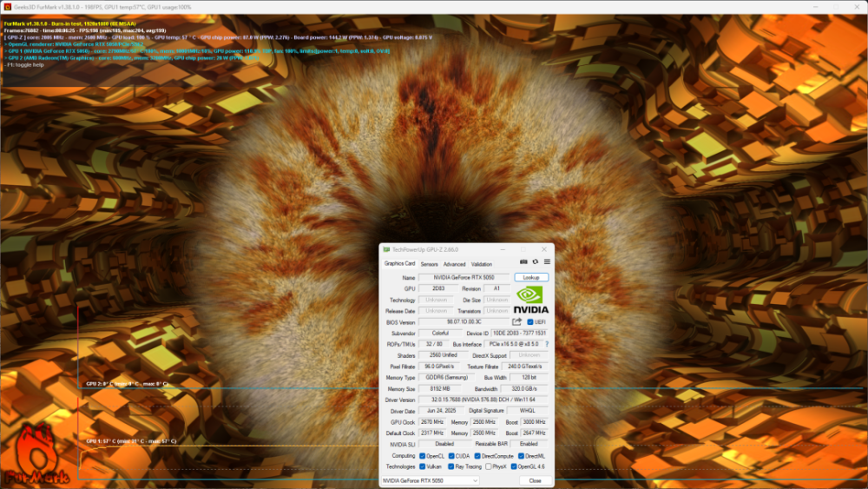Screen dimensions: 868x489
Task: Click the Lookup button
Action: click(531, 277)
